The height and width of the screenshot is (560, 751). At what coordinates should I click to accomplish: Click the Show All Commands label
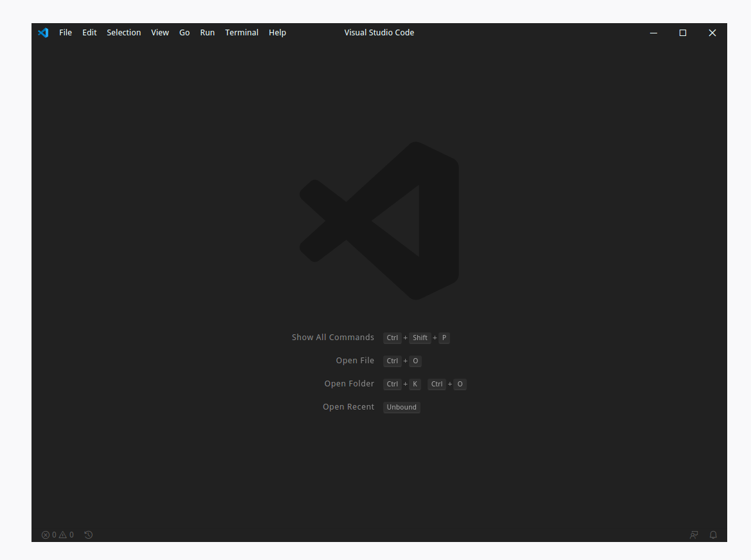coord(333,338)
